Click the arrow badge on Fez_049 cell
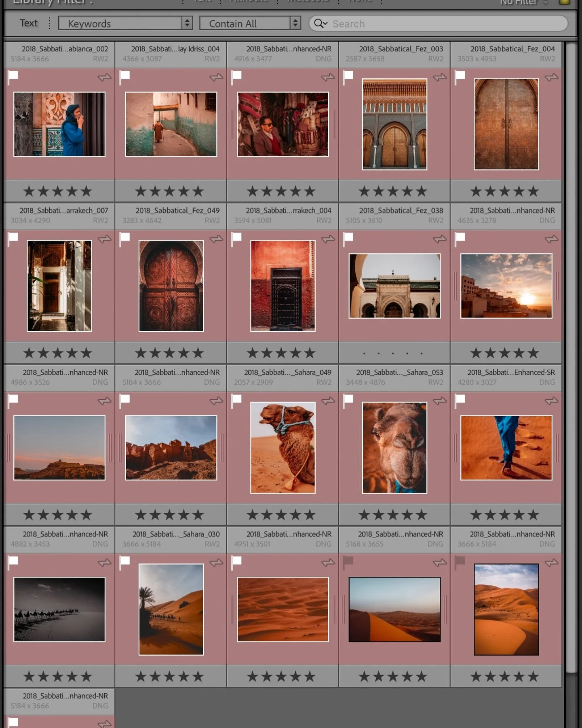Image resolution: width=582 pixels, height=728 pixels. tap(216, 239)
